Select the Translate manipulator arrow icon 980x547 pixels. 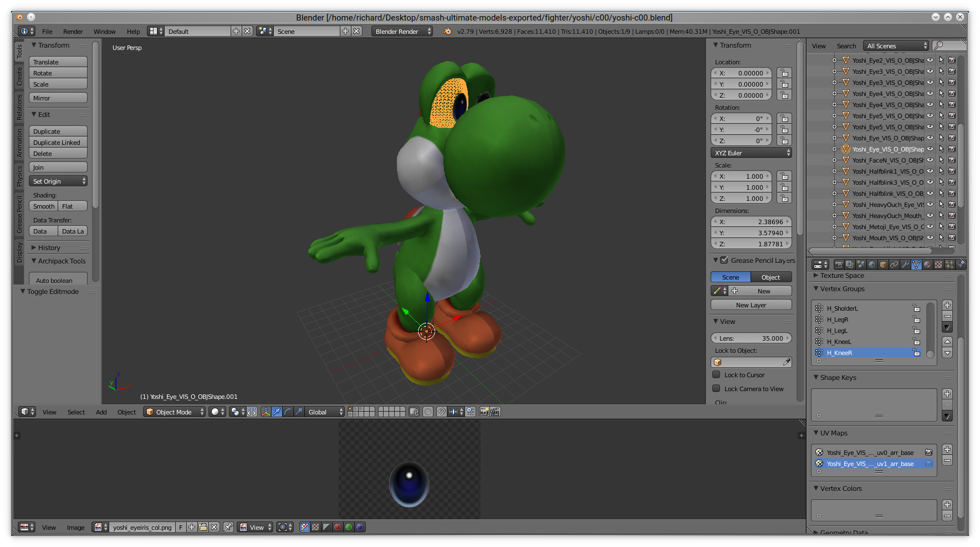point(277,412)
